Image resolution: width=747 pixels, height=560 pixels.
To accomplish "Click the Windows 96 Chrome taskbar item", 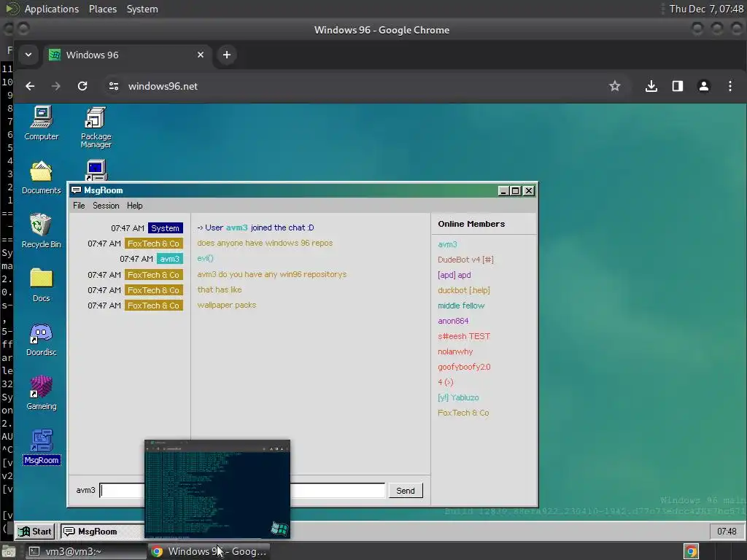I will click(209, 551).
